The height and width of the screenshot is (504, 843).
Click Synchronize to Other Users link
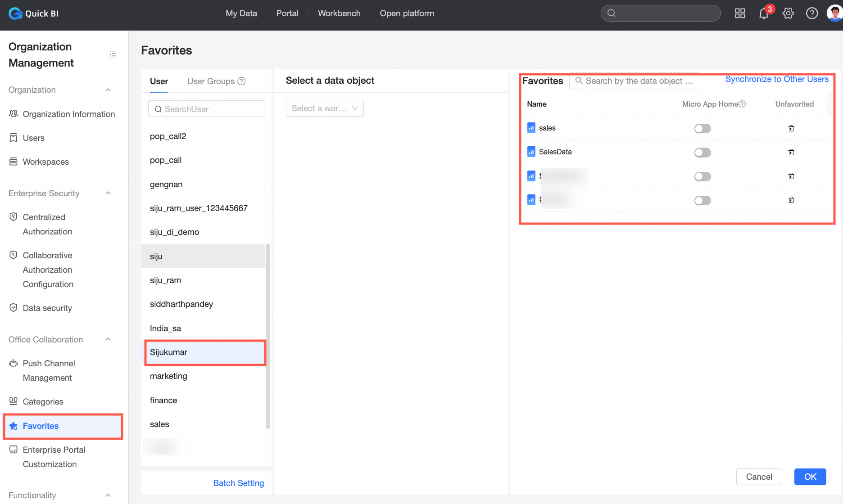pyautogui.click(x=777, y=79)
